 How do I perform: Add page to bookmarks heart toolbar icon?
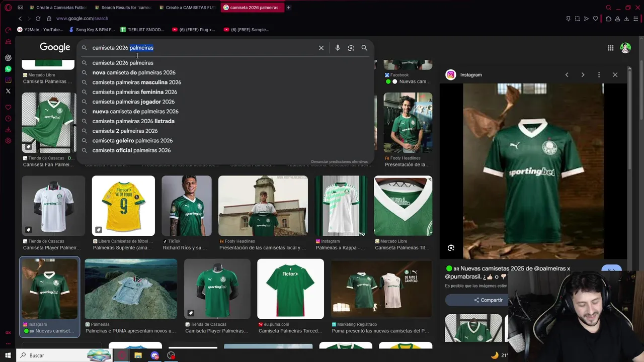[596, 19]
